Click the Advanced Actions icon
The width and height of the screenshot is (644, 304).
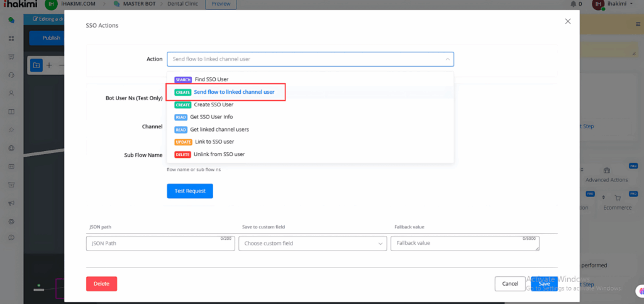606,171
